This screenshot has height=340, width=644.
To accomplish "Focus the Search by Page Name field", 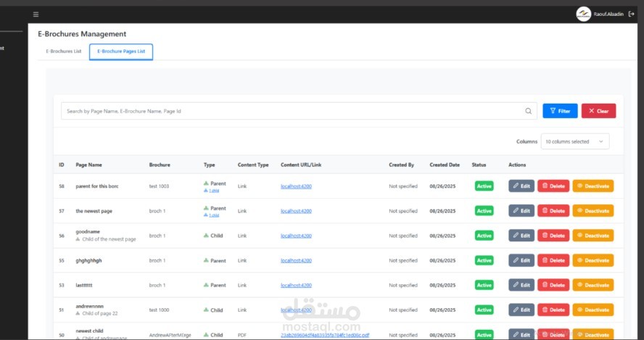I will click(x=299, y=111).
